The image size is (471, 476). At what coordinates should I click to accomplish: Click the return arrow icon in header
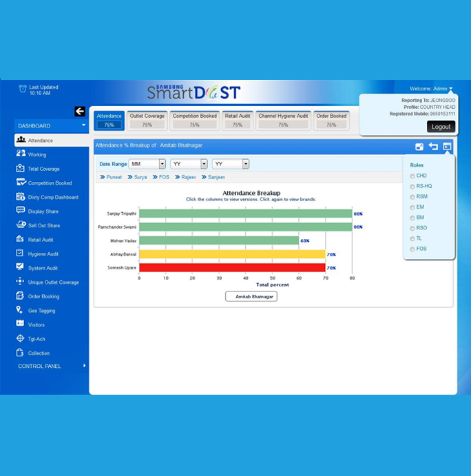pyautogui.click(x=433, y=147)
